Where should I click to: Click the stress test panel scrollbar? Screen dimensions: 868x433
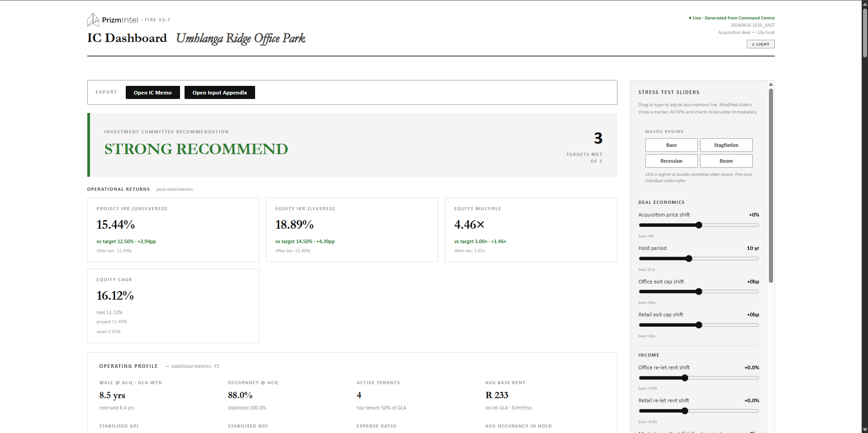point(771,185)
